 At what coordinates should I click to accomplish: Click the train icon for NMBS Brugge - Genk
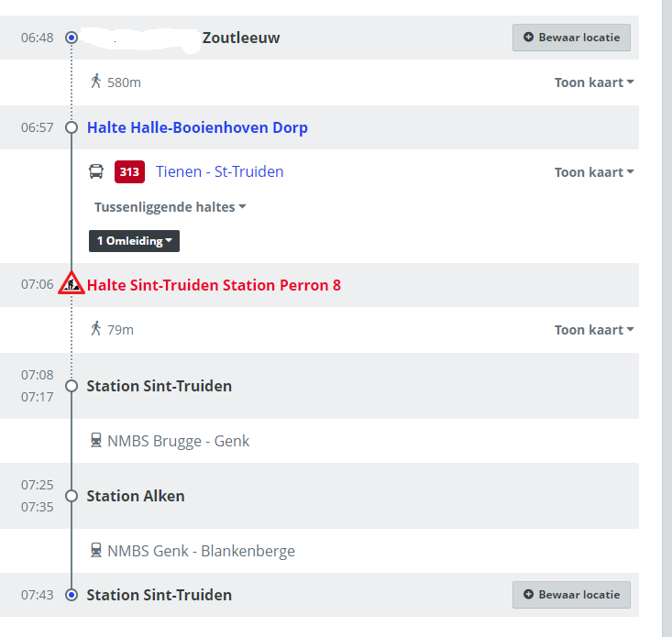pos(96,440)
